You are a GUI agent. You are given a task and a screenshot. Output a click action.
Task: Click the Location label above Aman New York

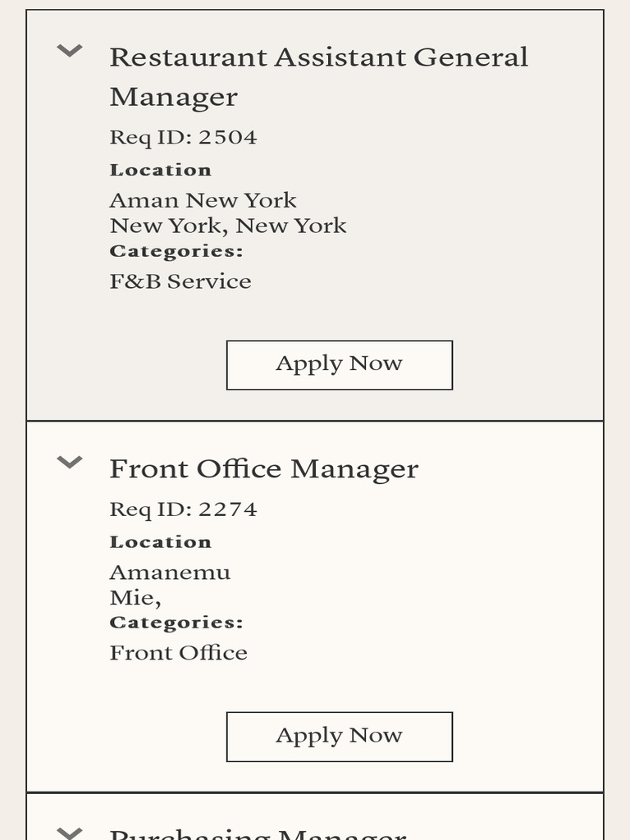click(x=161, y=170)
